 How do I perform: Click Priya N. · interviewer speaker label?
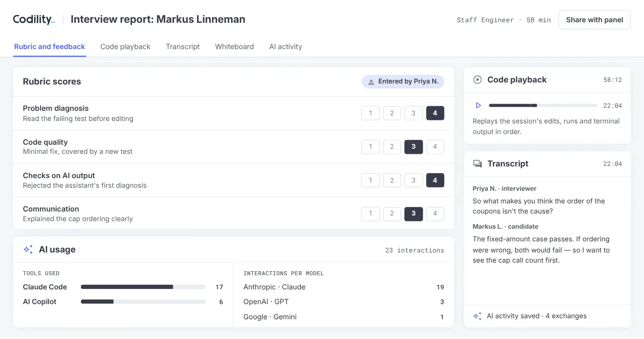(x=504, y=188)
